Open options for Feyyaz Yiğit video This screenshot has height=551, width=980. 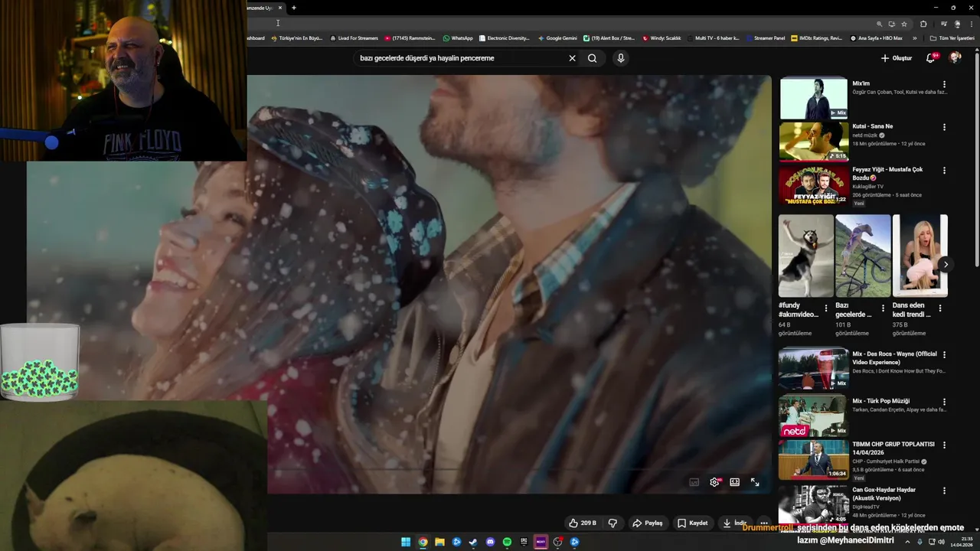coord(944,171)
